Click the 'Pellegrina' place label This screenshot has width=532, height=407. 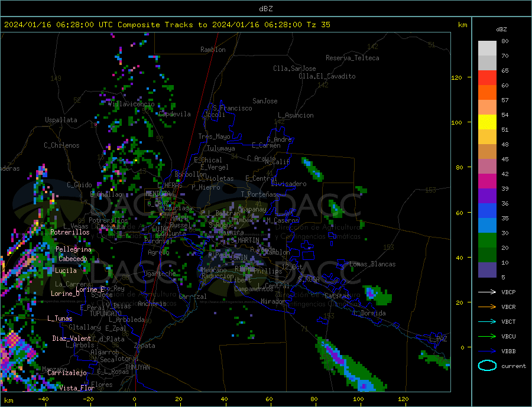coord(73,249)
